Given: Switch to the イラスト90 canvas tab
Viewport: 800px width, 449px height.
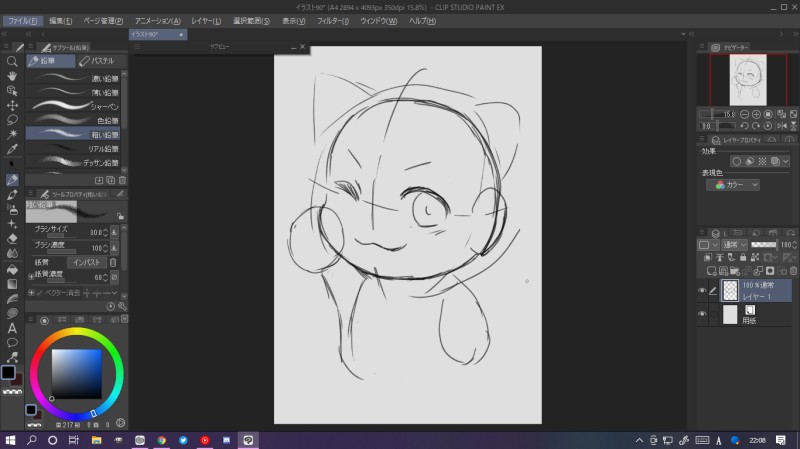Looking at the screenshot, I should [158, 34].
